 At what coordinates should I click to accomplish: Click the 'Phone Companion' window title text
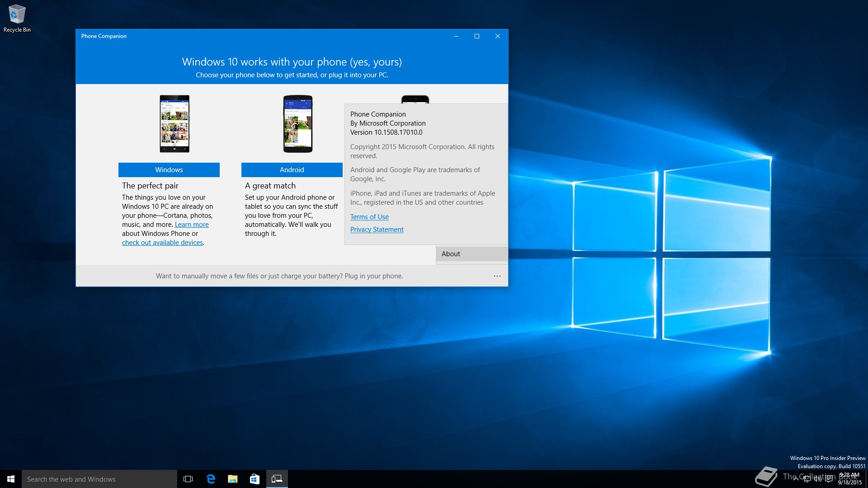click(104, 36)
